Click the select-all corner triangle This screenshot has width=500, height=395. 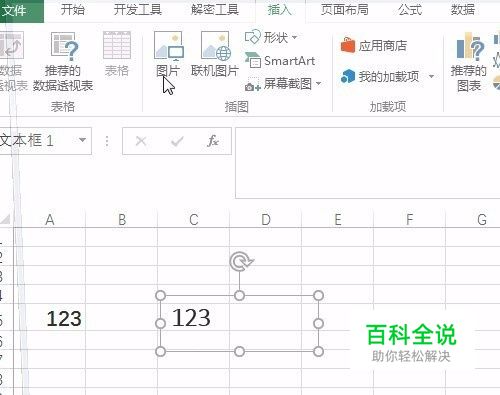click(6, 219)
